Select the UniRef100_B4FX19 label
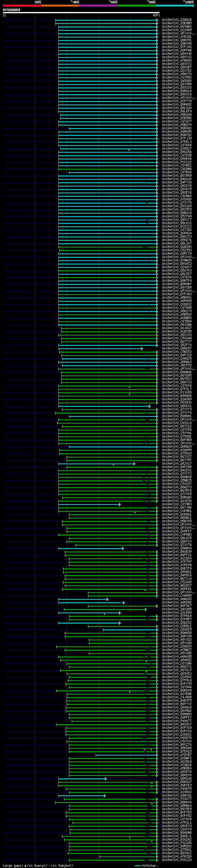The image size is (197, 868). coord(177,355)
